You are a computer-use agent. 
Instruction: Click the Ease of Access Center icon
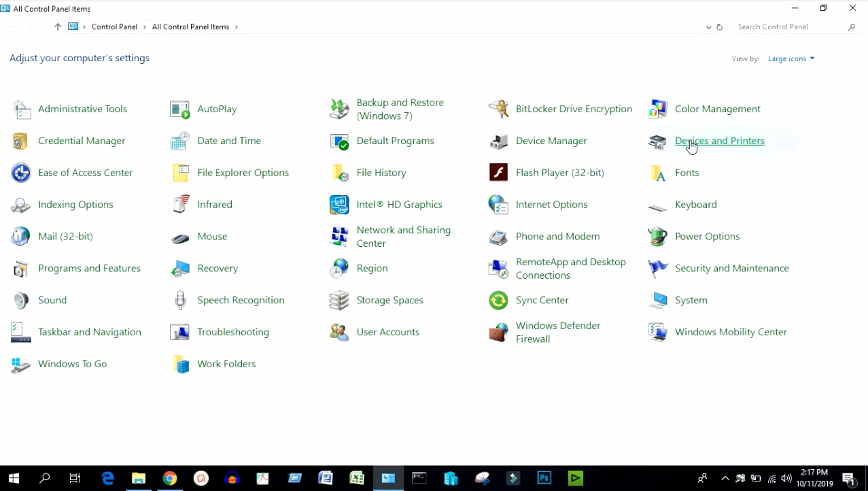[21, 173]
